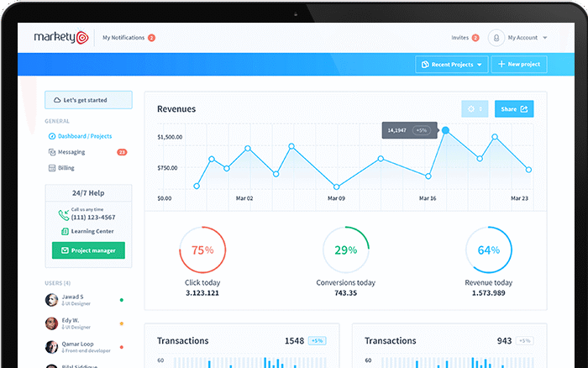Click the 64% Revenue today progress ring
The image size is (588, 368).
489,250
